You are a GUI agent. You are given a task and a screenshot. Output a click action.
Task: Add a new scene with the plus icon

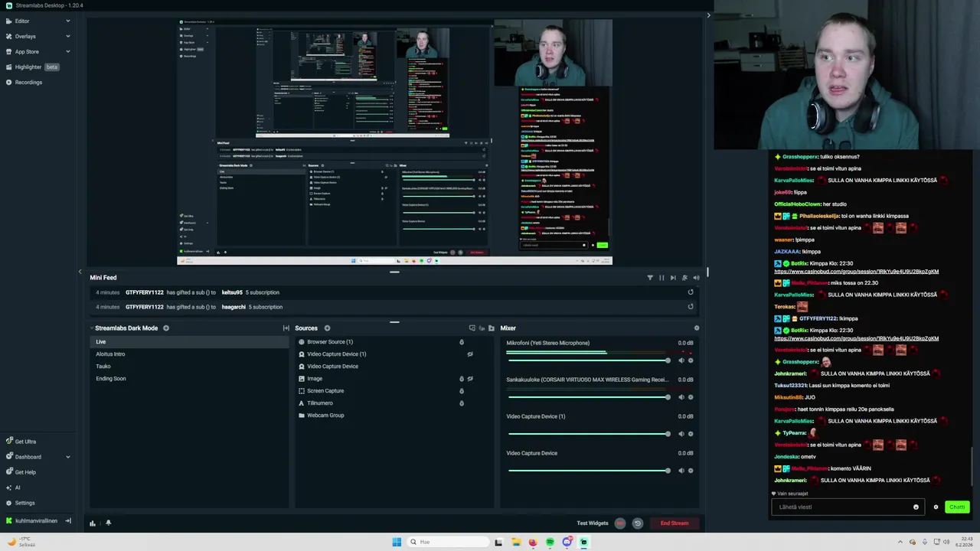(x=166, y=328)
